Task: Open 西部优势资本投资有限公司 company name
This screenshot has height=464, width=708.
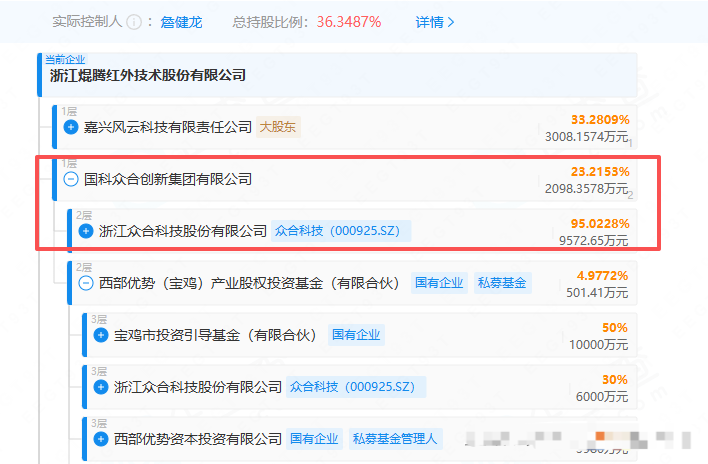Action: click(x=198, y=439)
